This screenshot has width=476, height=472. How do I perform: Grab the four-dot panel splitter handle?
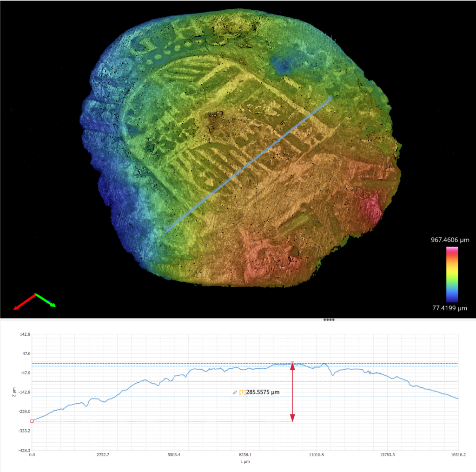[329, 320]
